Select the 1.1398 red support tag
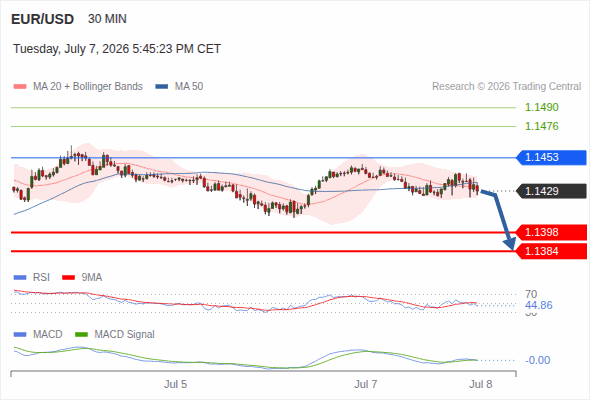The image size is (590, 400). 551,232
